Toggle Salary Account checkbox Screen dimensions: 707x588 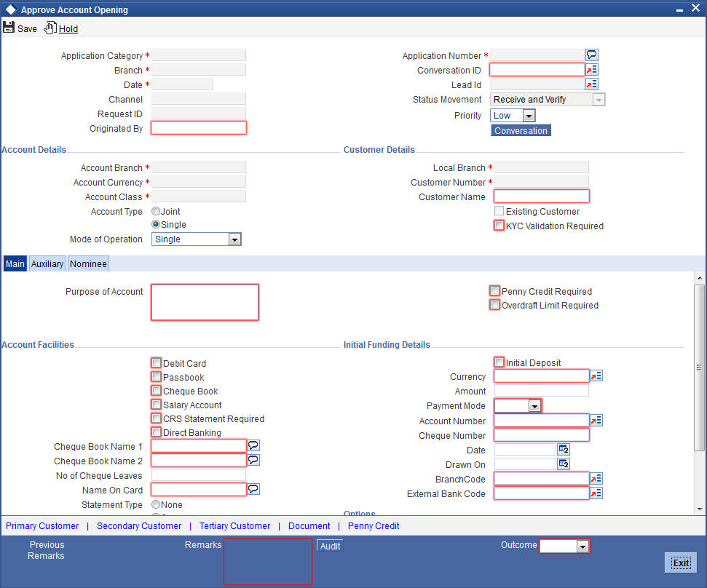pos(156,405)
